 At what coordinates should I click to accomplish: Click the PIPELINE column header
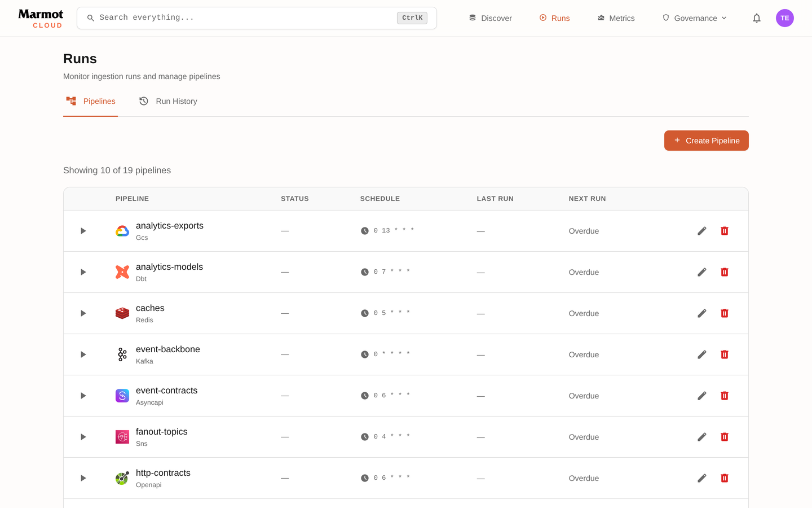[133, 199]
